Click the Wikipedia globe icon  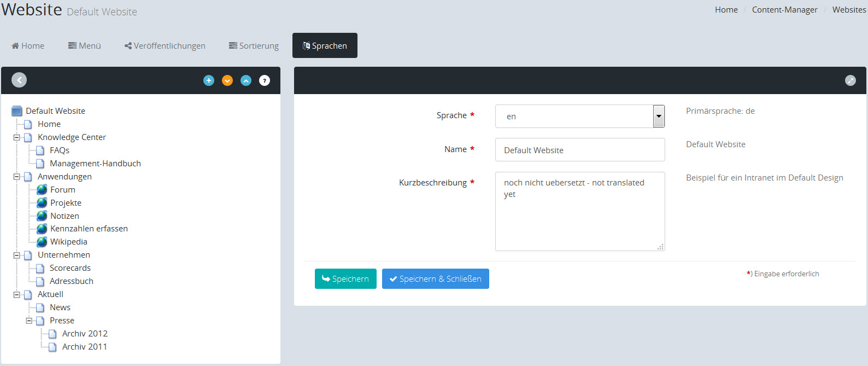point(42,242)
